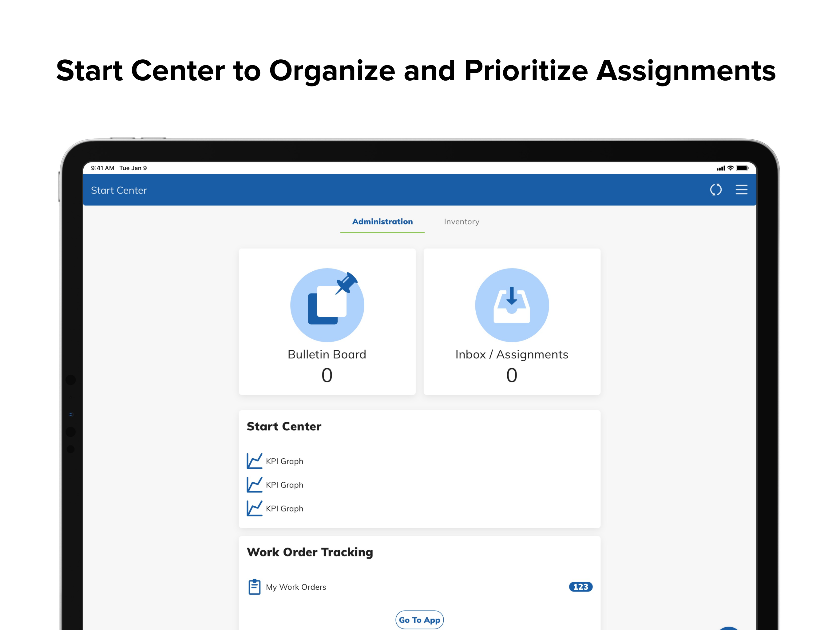Open the hamburger menu
This screenshot has height=630, width=840.
(741, 190)
